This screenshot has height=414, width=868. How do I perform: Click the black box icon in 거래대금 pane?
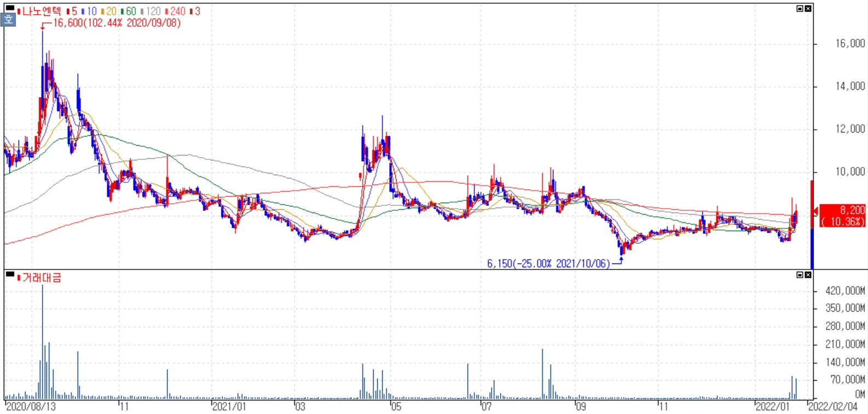point(9,274)
